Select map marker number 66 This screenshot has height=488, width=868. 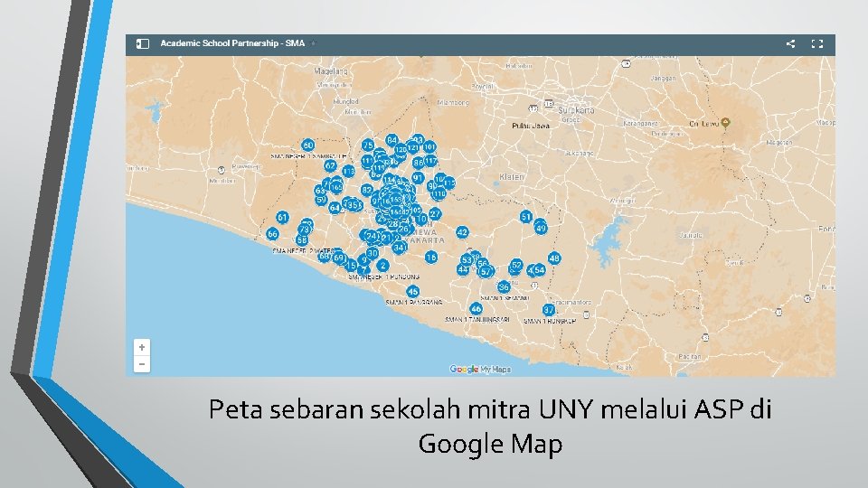[x=272, y=234]
